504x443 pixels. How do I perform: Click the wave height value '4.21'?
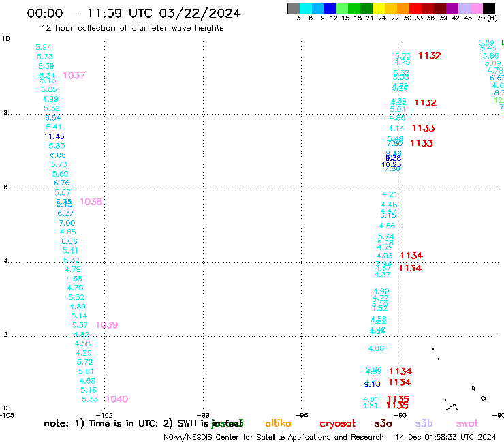(x=390, y=194)
